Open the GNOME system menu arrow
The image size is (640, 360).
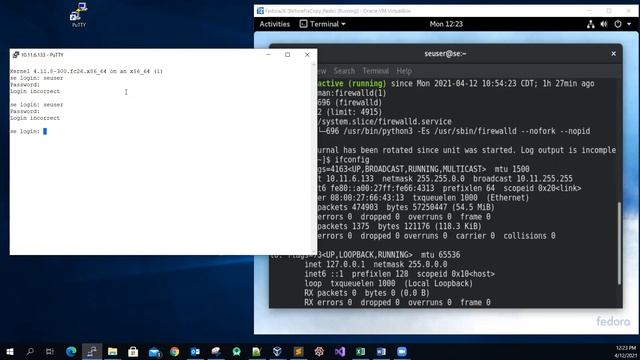[629, 24]
